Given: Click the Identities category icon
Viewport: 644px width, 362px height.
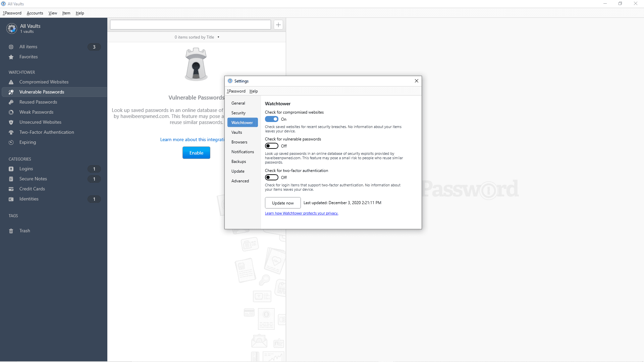Looking at the screenshot, I should pos(11,199).
